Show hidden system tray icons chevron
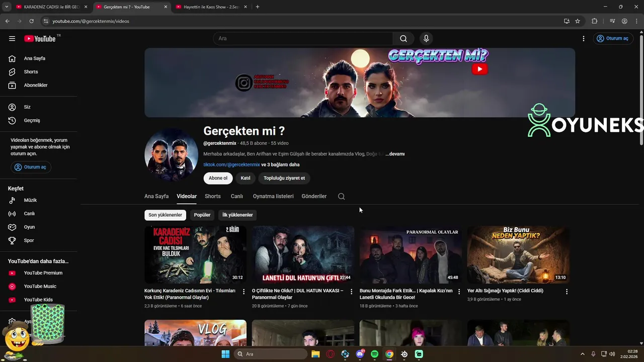The image size is (644, 362). click(583, 354)
